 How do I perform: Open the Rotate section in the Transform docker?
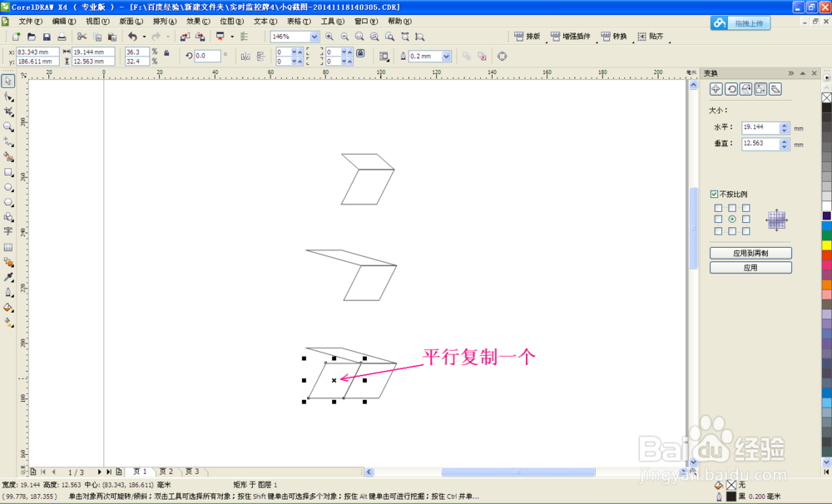tap(732, 88)
